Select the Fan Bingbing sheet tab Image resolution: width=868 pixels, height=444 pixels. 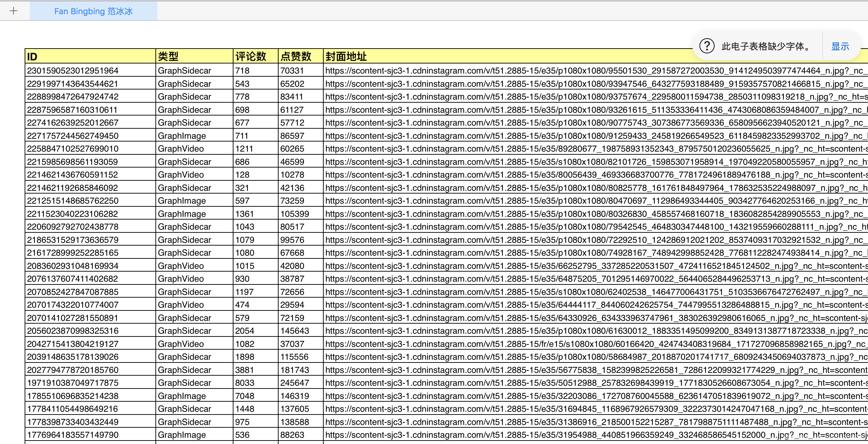click(93, 11)
